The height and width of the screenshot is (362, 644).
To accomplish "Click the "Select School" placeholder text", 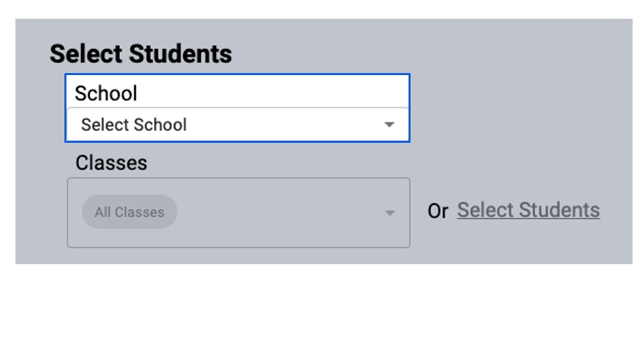I will tap(134, 125).
